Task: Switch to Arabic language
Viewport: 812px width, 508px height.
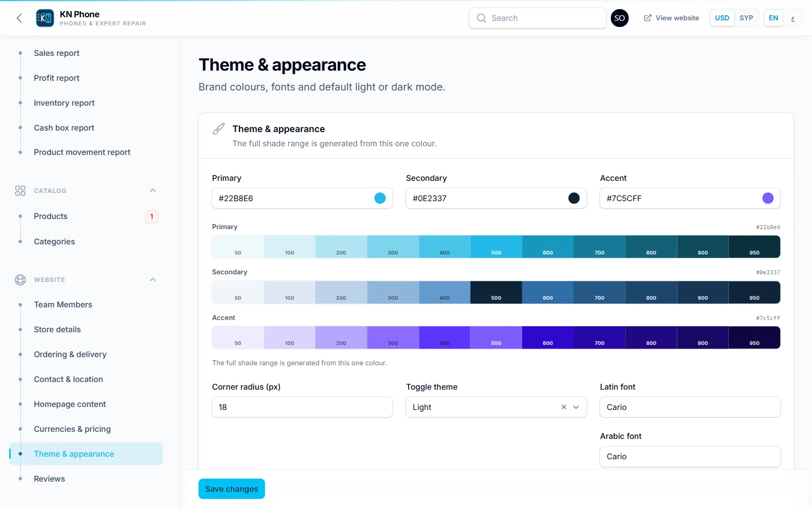Action: point(793,18)
